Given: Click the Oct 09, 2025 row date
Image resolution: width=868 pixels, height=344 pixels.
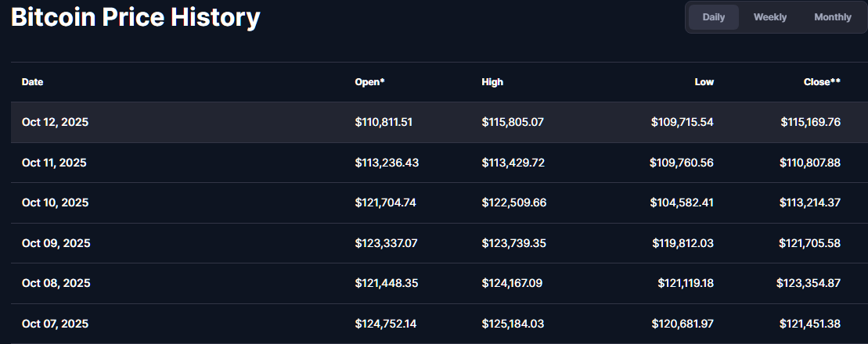Looking at the screenshot, I should tap(56, 243).
